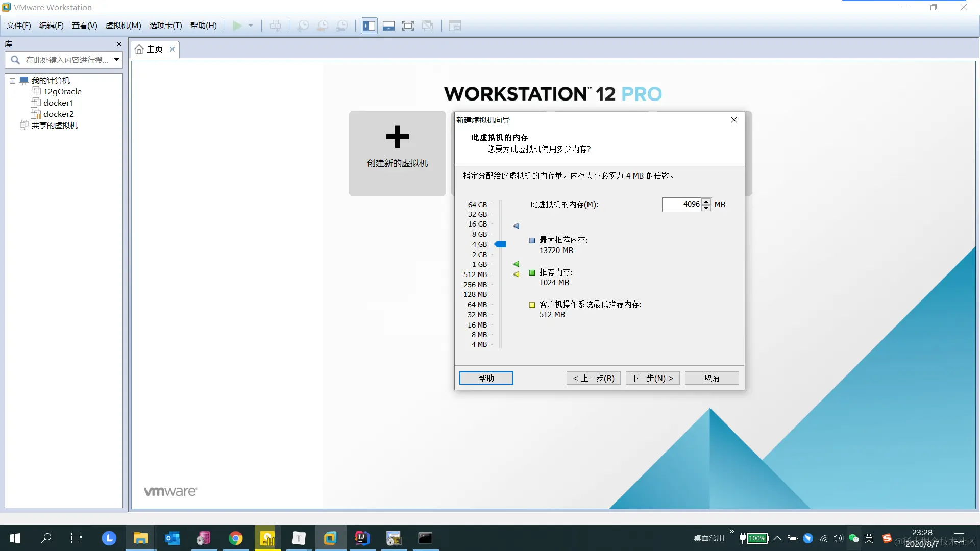Open Chrome from the taskbar
Viewport: 980px width, 551px height.
(235, 538)
